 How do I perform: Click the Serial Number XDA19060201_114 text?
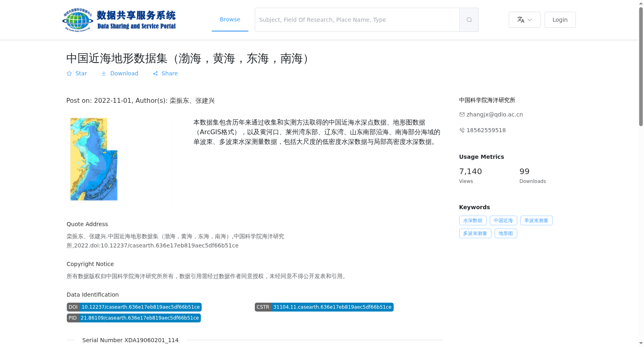[x=130, y=340]
